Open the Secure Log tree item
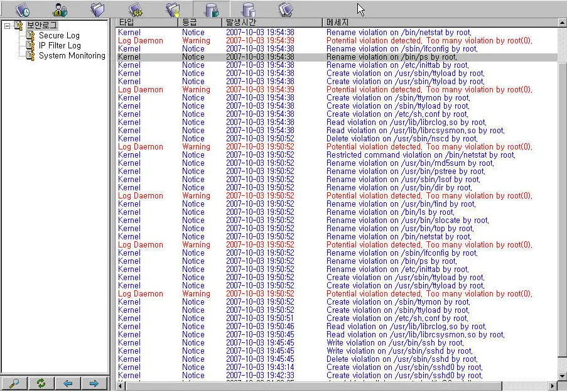The height and width of the screenshot is (392, 567). tap(59, 36)
